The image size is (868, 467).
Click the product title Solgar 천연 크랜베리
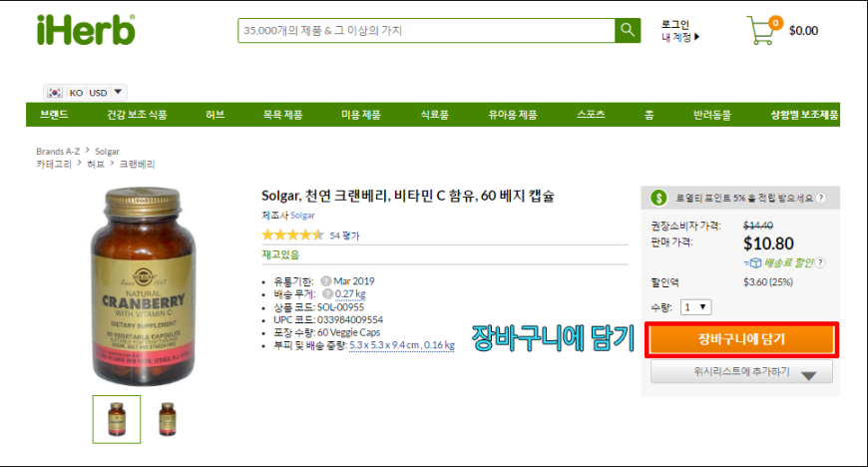point(408,196)
